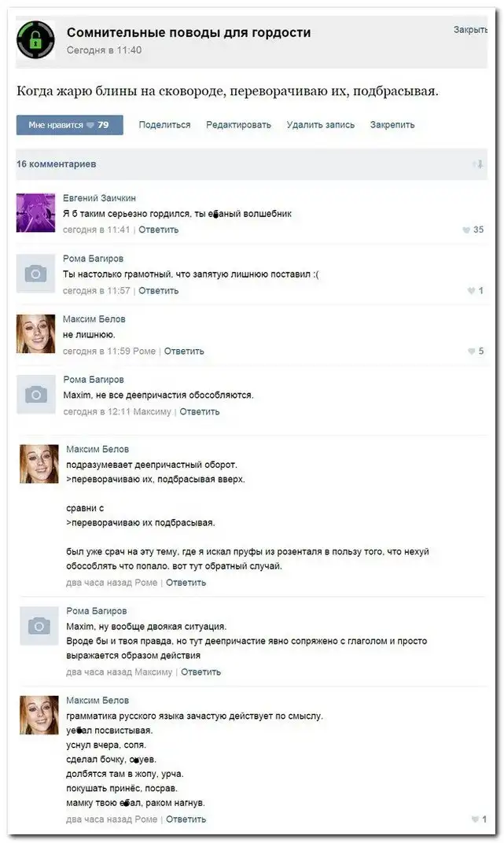Open Максим Белов's avatar on 'не лишнюю' comment
This screenshot has width=504, height=843.
click(35, 334)
